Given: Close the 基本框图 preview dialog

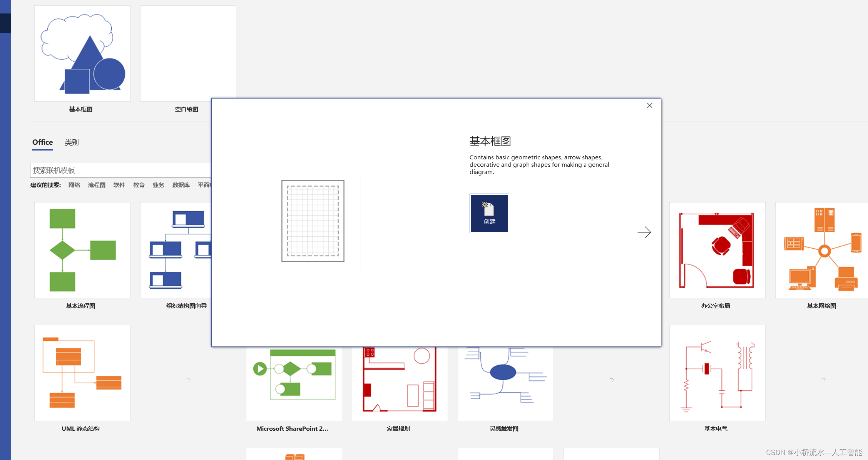Looking at the screenshot, I should (x=650, y=106).
